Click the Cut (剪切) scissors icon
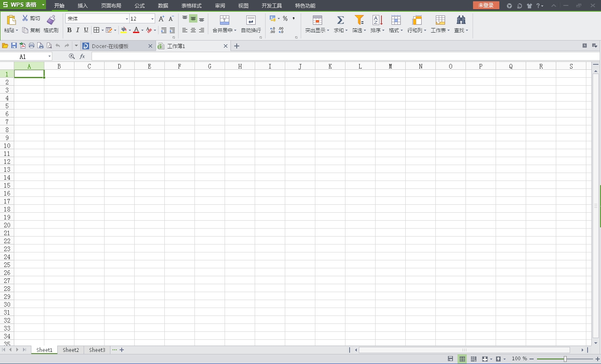 click(x=25, y=18)
